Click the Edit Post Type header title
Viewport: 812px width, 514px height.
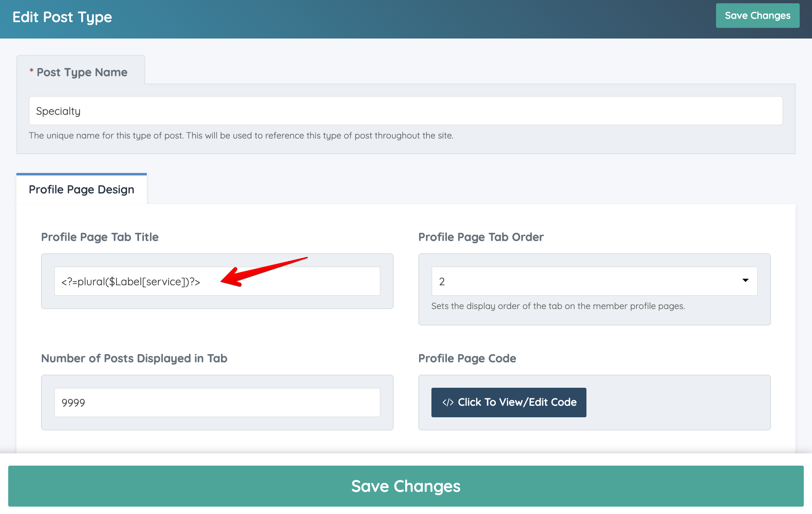[x=62, y=17]
